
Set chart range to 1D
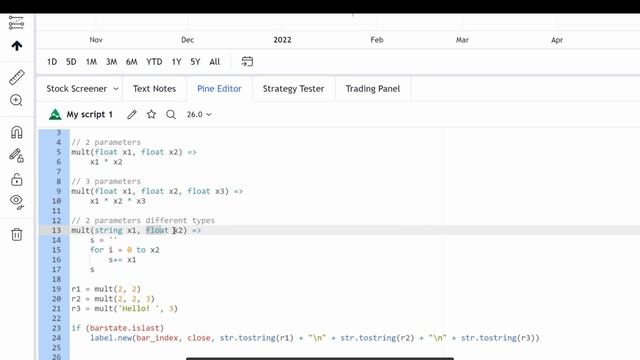(52, 62)
